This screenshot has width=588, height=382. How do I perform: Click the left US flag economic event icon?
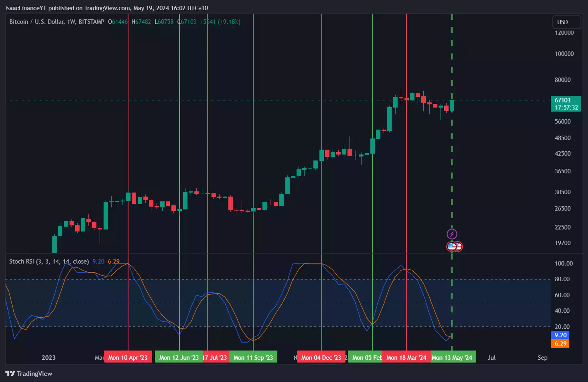coord(451,247)
